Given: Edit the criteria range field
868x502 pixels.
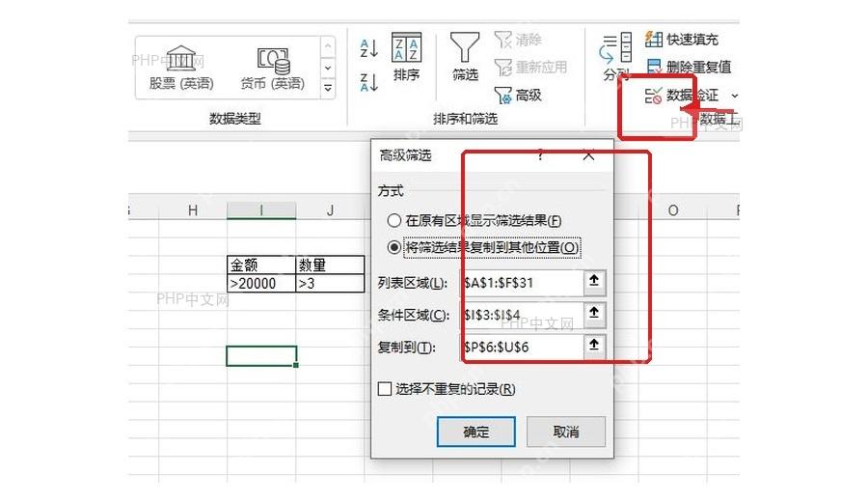Looking at the screenshot, I should tap(522, 314).
